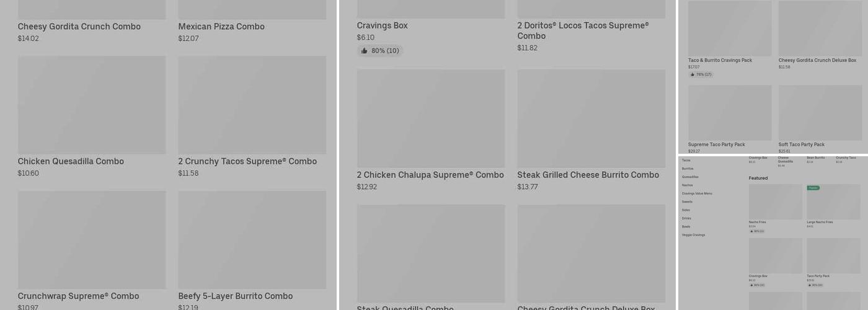Click the green Popular badge
The width and height of the screenshot is (868, 310).
(813, 187)
